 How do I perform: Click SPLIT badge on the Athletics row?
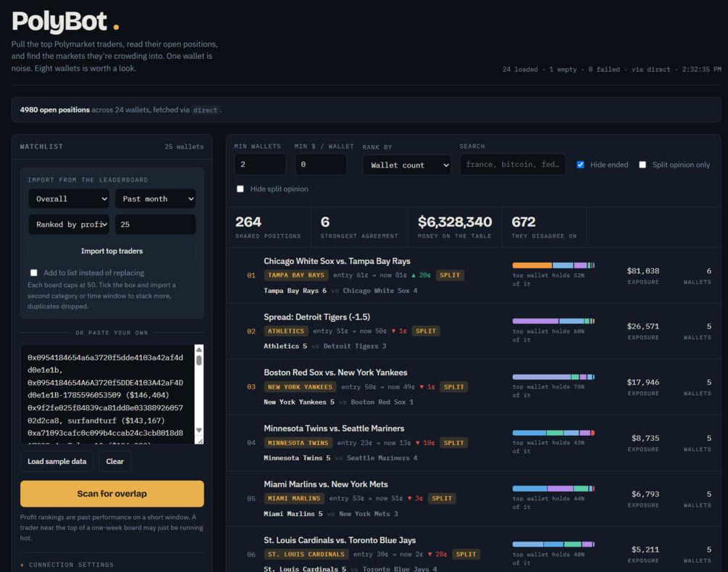click(x=426, y=331)
